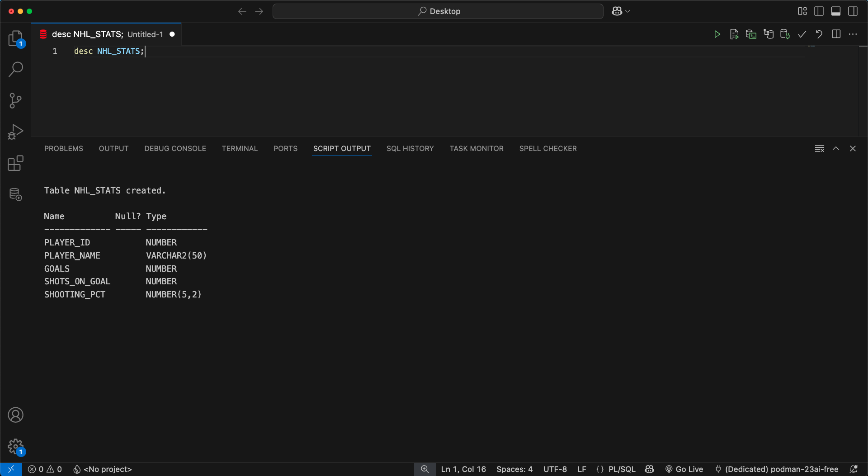
Task: Rollback changes using the undo arrow icon
Action: click(819, 34)
